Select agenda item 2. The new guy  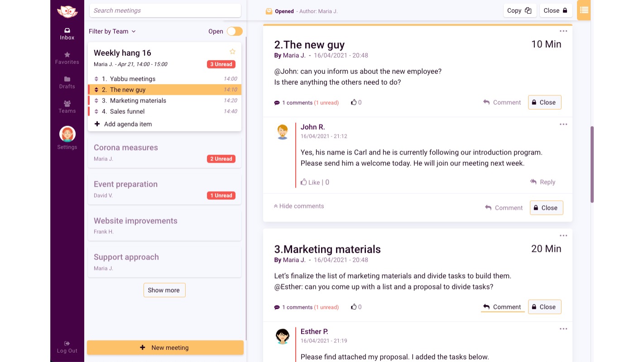[164, 90]
